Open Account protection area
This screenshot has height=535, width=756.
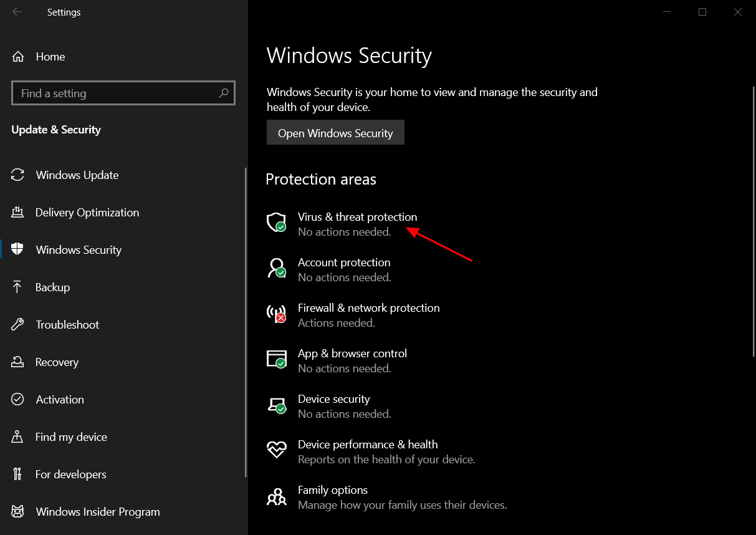pos(344,263)
